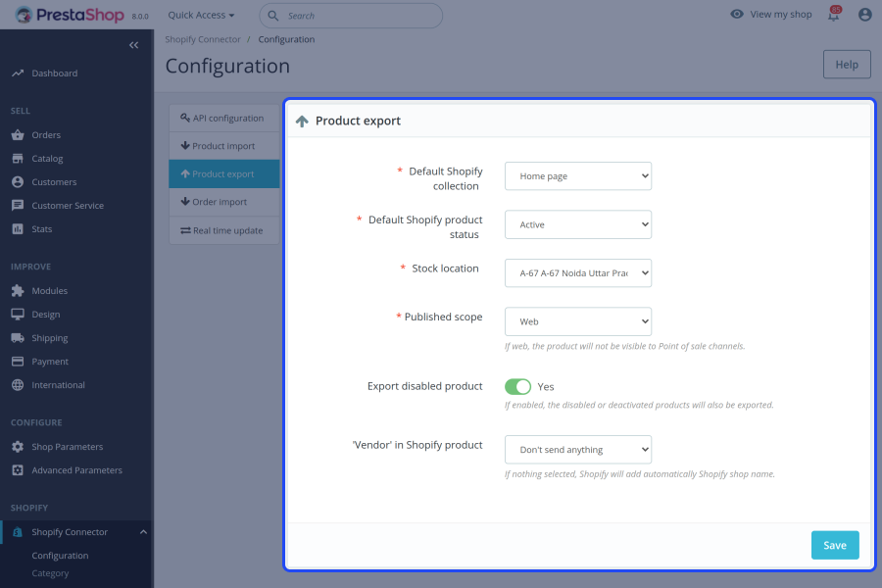
Task: Open the user profile icon
Action: click(x=864, y=16)
